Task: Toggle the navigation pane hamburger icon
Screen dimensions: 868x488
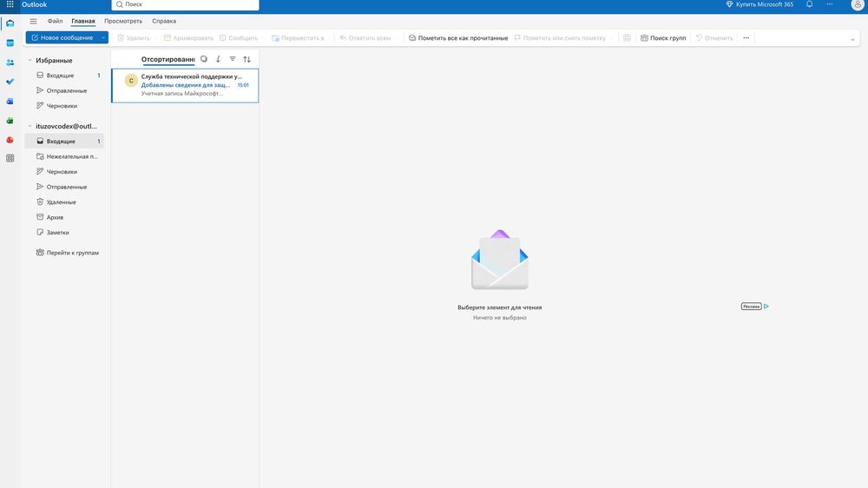Action: click(x=33, y=21)
